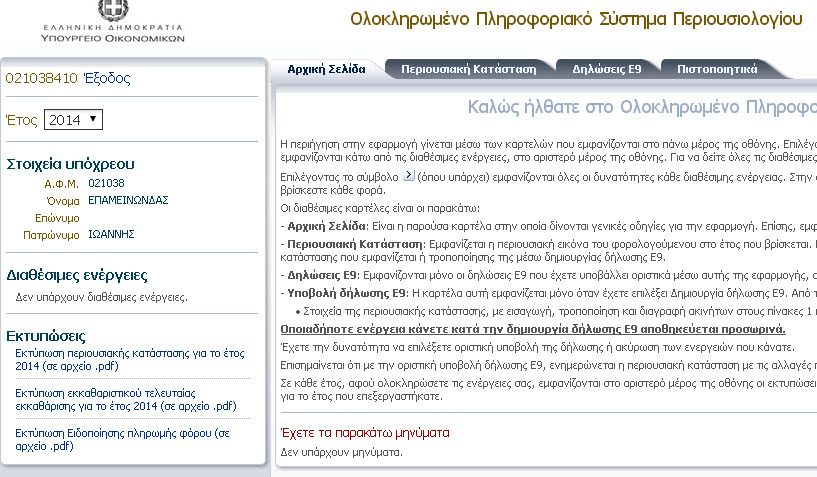Open Εκτύπωση περιουσιακής κατάστασης 2014 pdf link
Screen dimensions: 817x477
pos(130,360)
